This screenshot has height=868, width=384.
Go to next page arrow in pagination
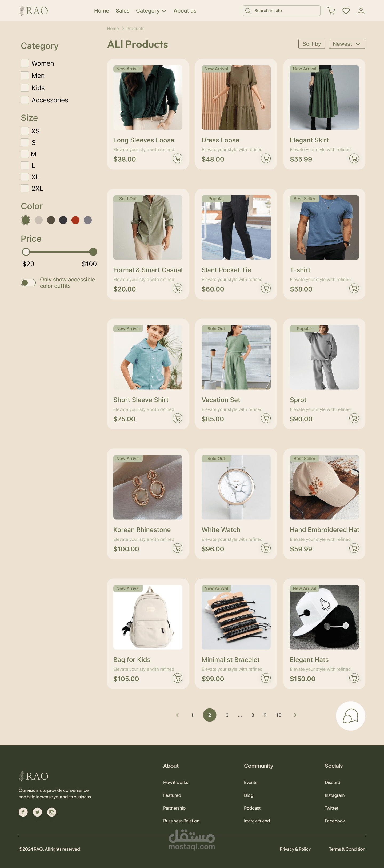(295, 715)
